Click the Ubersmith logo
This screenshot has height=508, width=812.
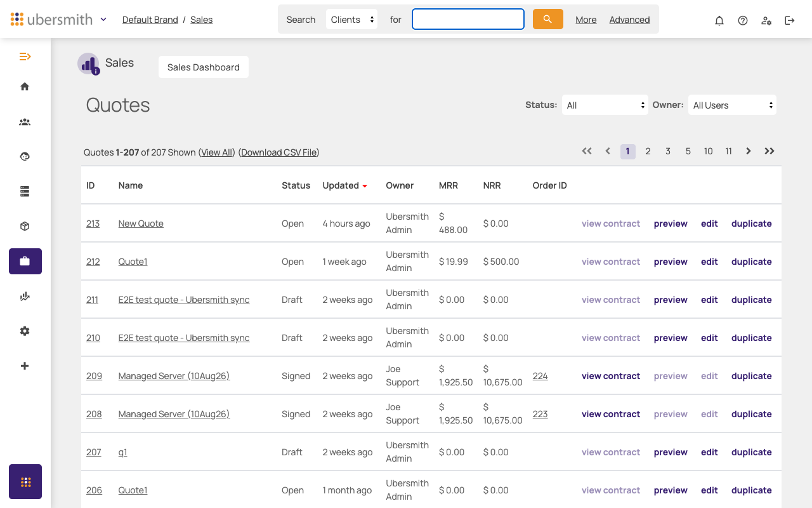point(51,19)
